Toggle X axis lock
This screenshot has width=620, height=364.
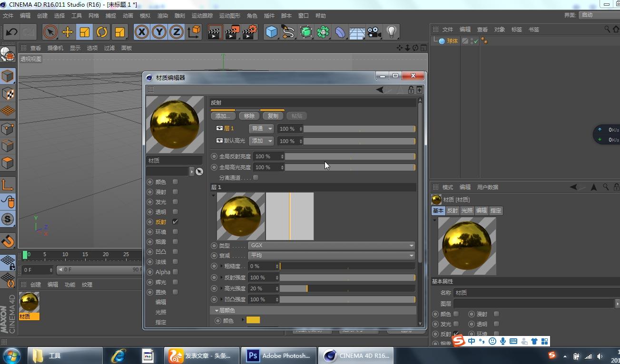point(142,32)
